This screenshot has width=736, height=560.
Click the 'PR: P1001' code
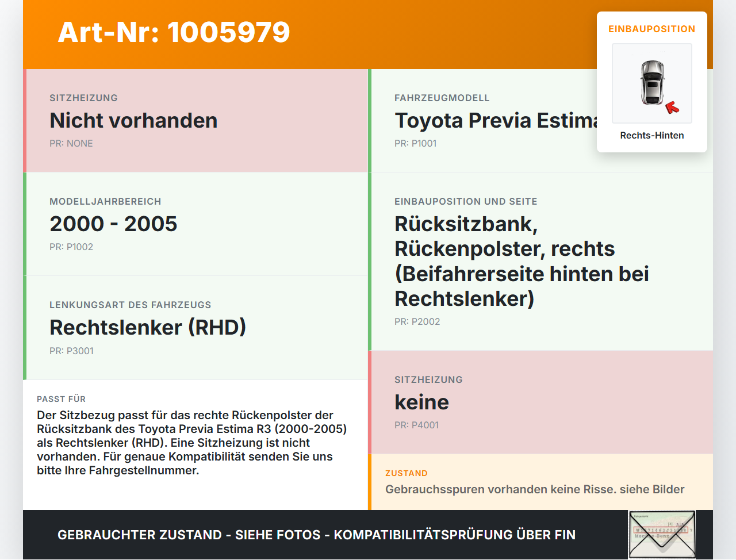click(x=416, y=143)
